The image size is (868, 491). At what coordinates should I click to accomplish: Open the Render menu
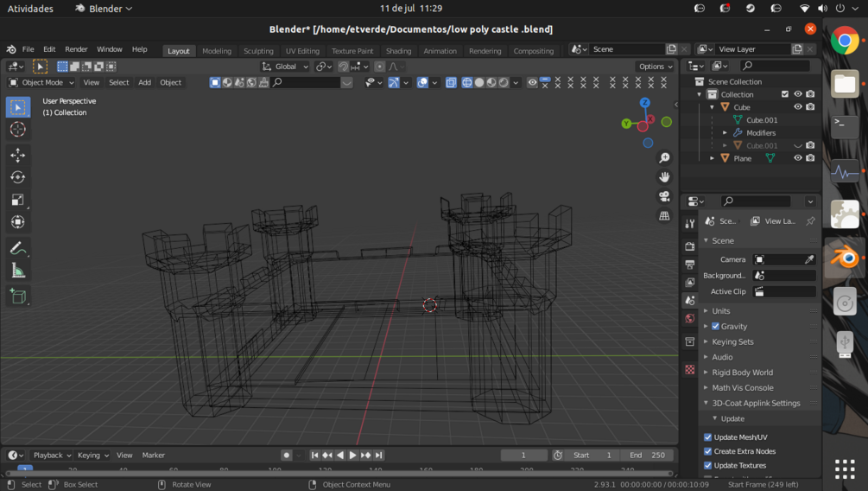[76, 49]
